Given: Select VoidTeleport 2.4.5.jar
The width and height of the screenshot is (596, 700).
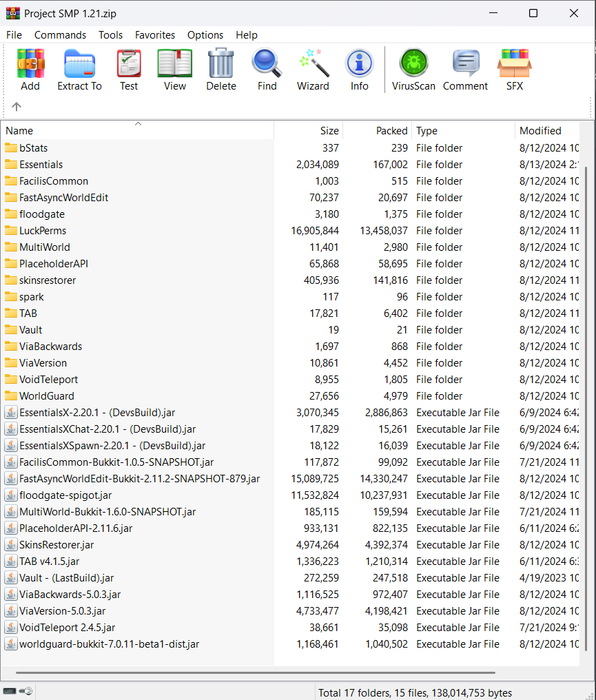Looking at the screenshot, I should (x=290, y=627).
